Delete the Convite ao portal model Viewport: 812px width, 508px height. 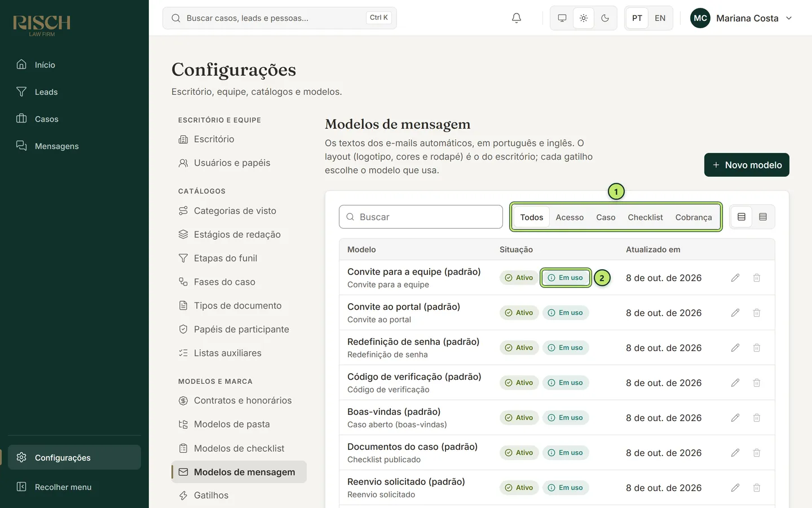pos(757,313)
